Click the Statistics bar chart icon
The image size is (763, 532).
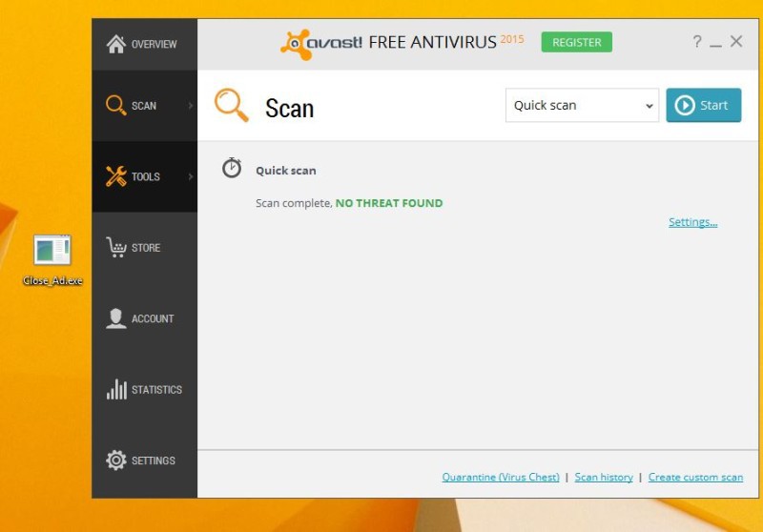pyautogui.click(x=116, y=390)
